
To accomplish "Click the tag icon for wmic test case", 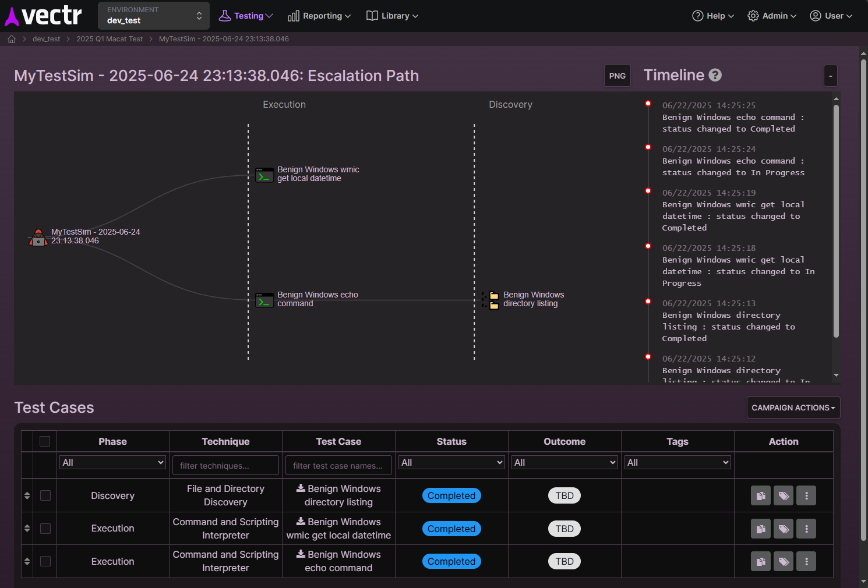I will [784, 529].
